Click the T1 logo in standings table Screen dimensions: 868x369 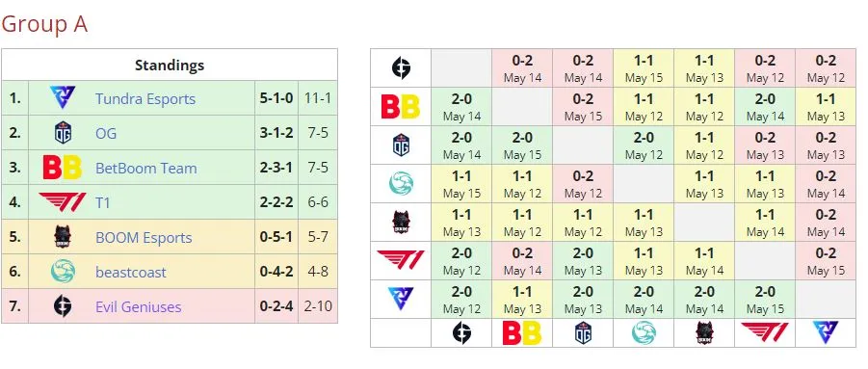[x=63, y=202]
